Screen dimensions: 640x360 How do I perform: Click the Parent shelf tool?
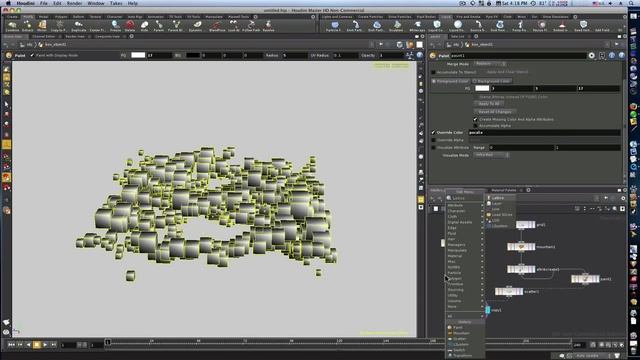(159, 26)
